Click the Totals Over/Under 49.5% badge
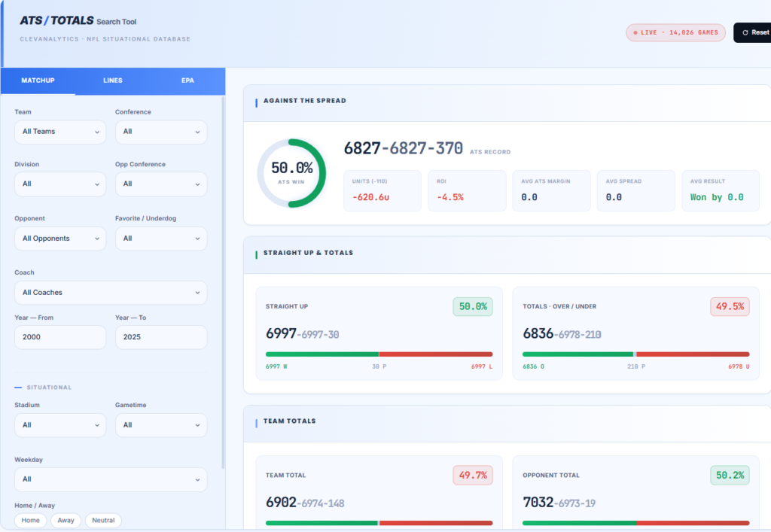The image size is (771, 532). [x=730, y=306]
